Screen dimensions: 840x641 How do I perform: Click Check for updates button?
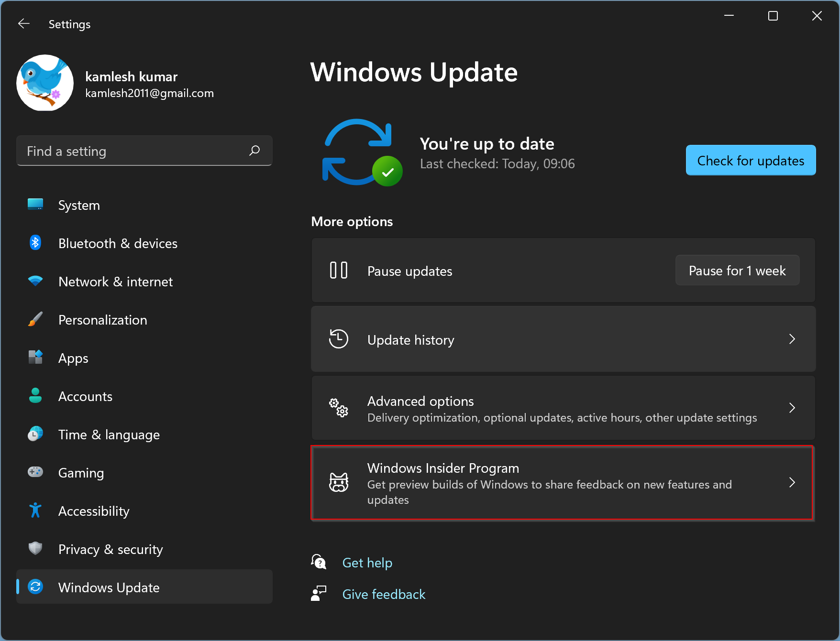tap(751, 160)
